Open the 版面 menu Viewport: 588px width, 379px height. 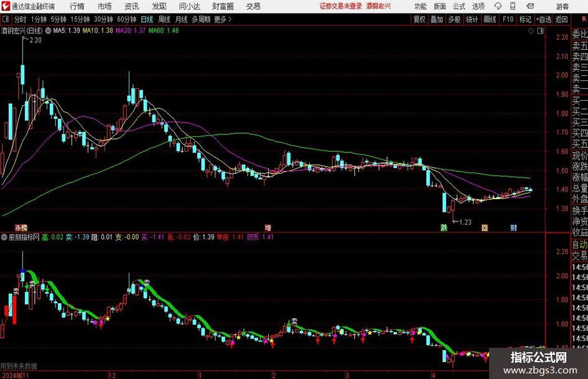440,6
